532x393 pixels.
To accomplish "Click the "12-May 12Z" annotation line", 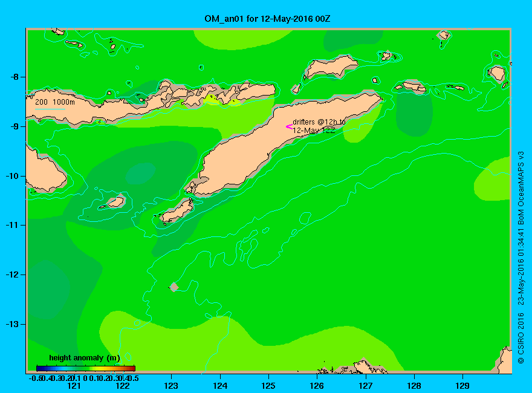I will 314,131.
